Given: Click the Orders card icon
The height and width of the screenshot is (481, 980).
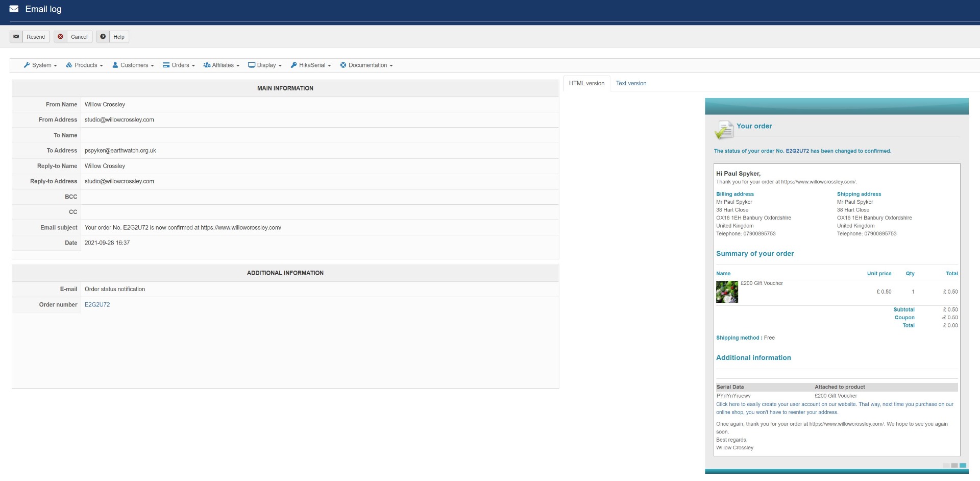Looking at the screenshot, I should (166, 65).
